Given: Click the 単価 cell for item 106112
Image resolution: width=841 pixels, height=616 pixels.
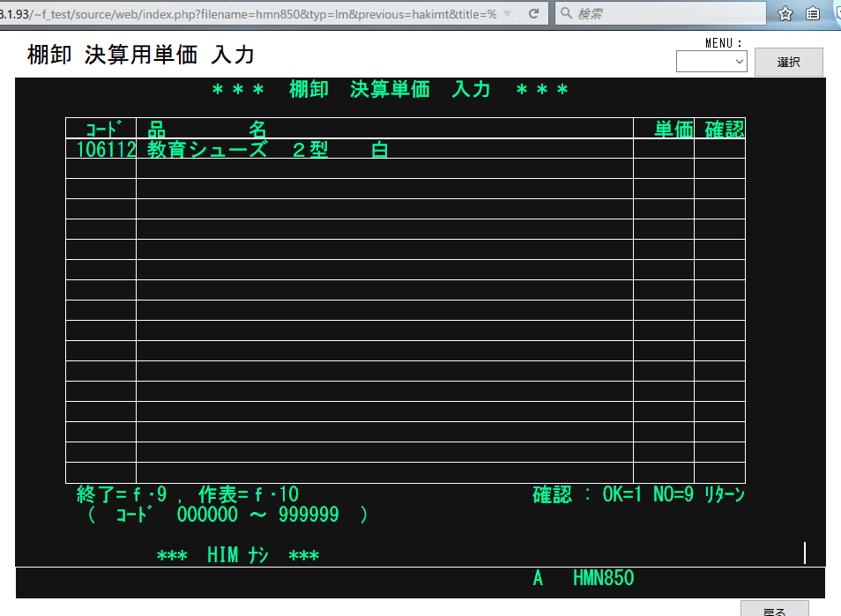Looking at the screenshot, I should [x=663, y=150].
